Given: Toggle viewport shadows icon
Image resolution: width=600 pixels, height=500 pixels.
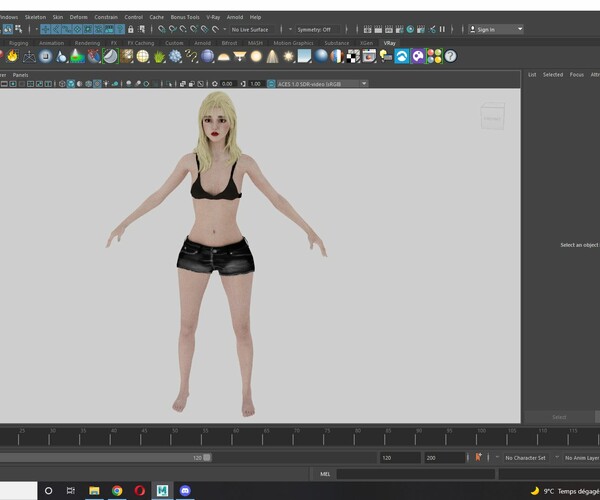Looking at the screenshot, I should click(x=115, y=84).
